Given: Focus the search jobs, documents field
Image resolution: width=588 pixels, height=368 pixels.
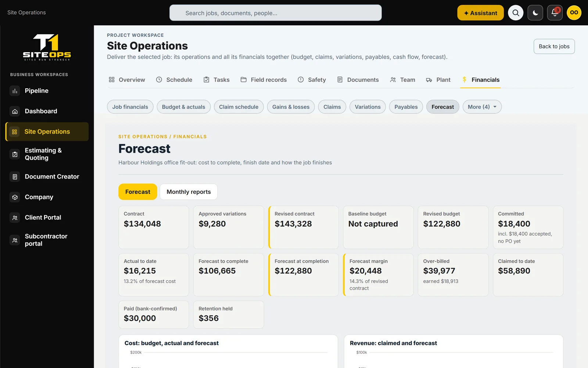Looking at the screenshot, I should click(x=275, y=13).
